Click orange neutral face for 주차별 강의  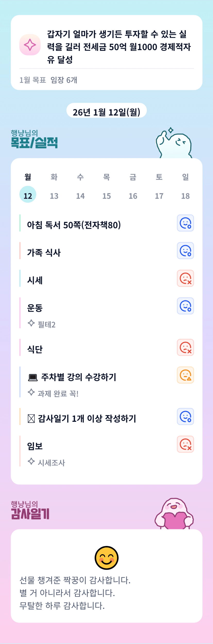185,375
